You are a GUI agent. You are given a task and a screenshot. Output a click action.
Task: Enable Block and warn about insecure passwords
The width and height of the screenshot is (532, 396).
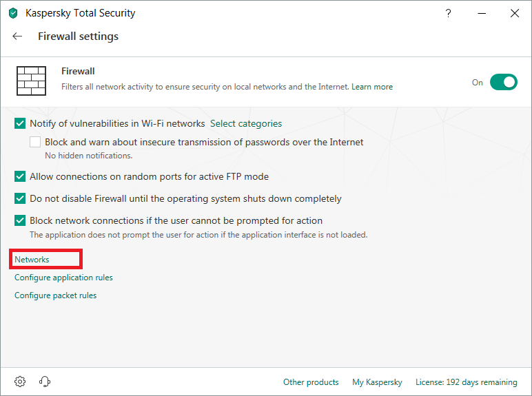[x=35, y=142]
